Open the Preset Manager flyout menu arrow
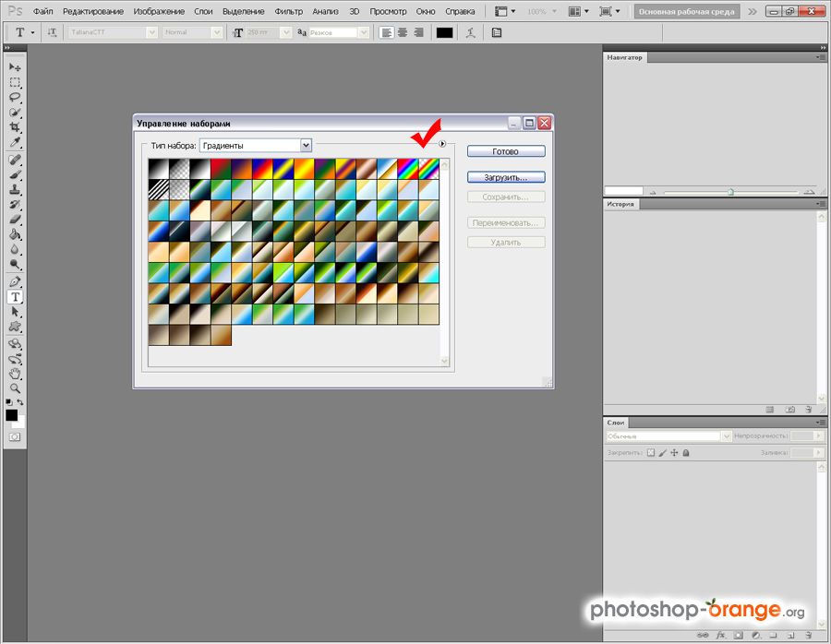This screenshot has width=831, height=644. click(x=442, y=144)
